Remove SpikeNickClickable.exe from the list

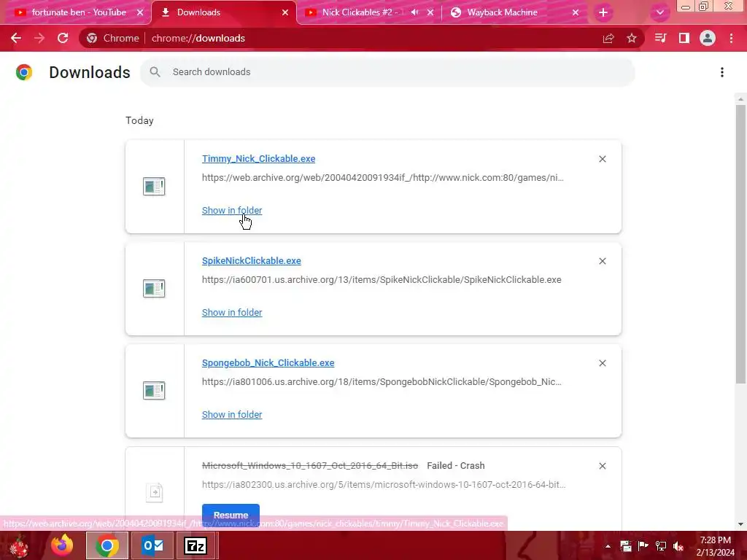pyautogui.click(x=603, y=261)
